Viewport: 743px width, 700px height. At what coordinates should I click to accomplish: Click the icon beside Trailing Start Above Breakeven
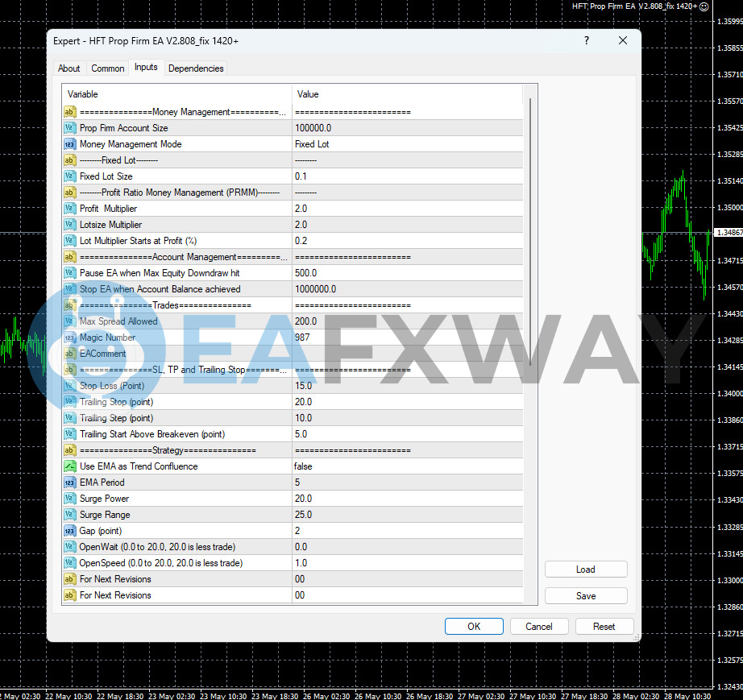tap(69, 434)
